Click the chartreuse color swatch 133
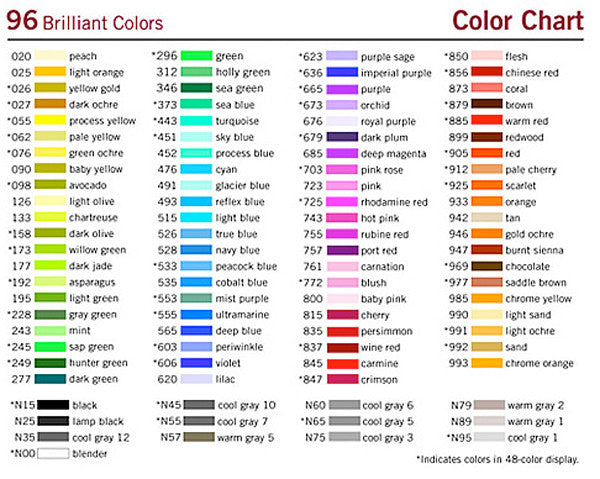Image resolution: width=600 pixels, height=479 pixels. 50,218
